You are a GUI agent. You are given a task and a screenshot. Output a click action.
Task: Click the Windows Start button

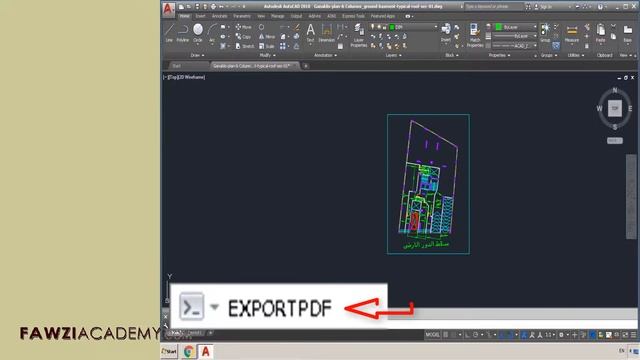(169, 351)
